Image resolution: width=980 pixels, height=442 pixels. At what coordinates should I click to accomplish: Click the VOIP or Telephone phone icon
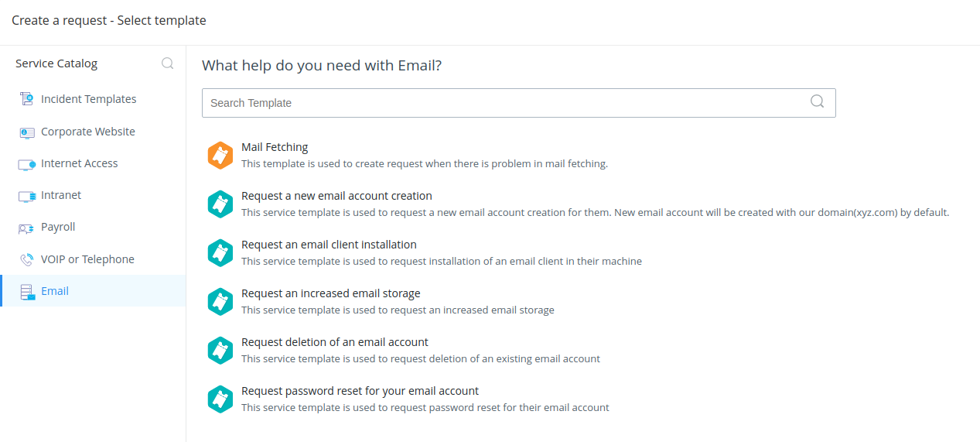[27, 259]
